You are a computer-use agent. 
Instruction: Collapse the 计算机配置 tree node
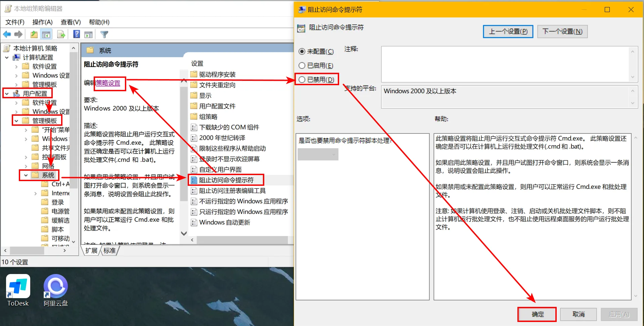point(7,58)
